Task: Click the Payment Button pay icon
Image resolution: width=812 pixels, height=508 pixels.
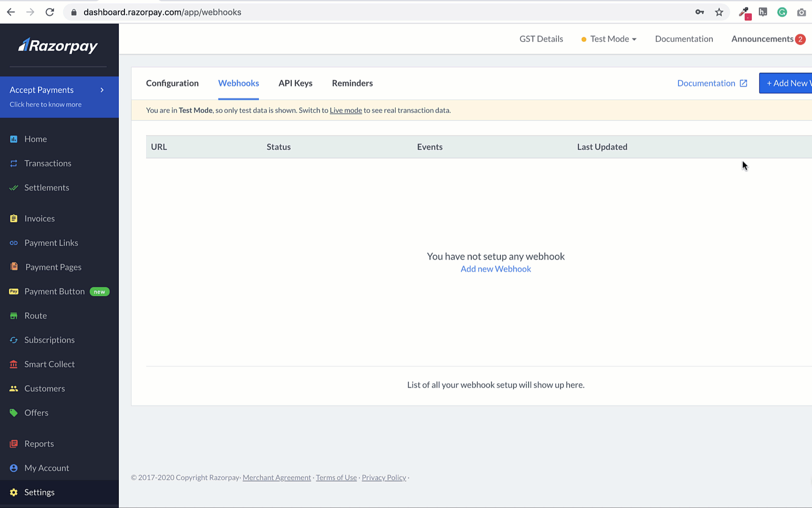Action: 14,292
